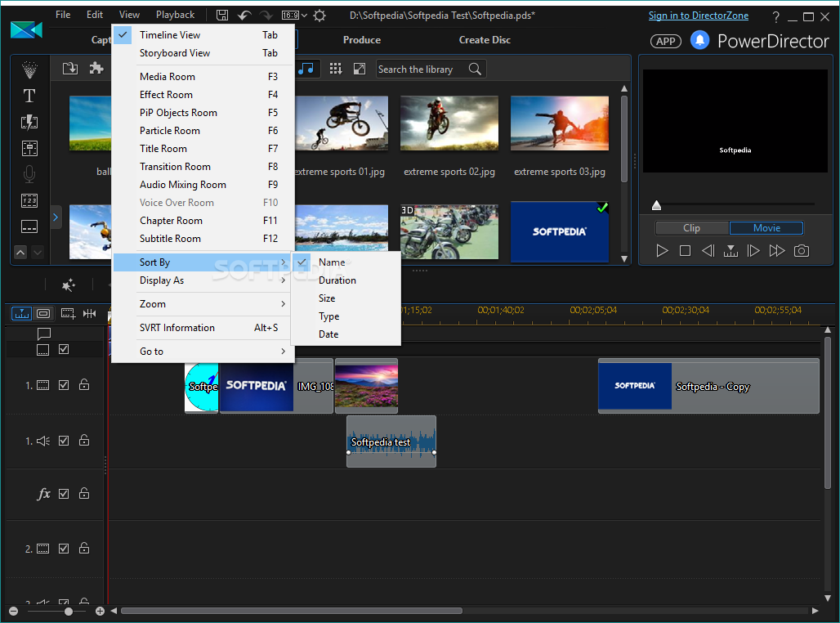
Task: Click the Sort By menu entry
Action: [203, 262]
